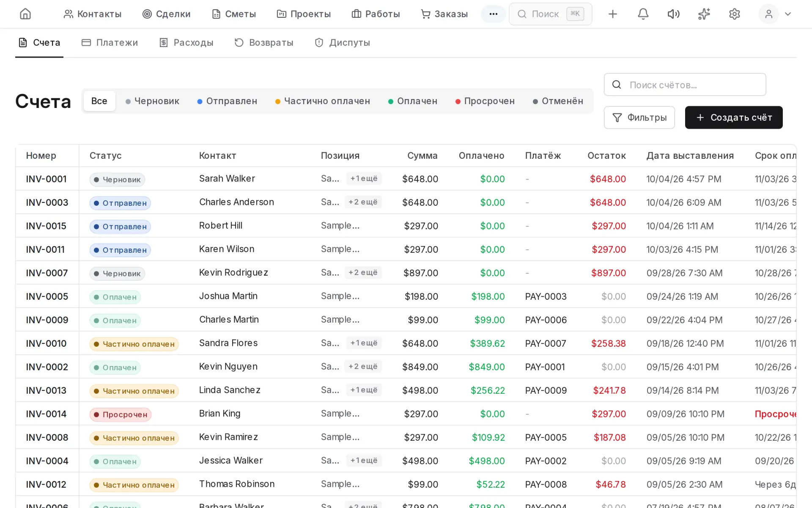
Task: Open Сметы in top navigation
Action: click(234, 14)
